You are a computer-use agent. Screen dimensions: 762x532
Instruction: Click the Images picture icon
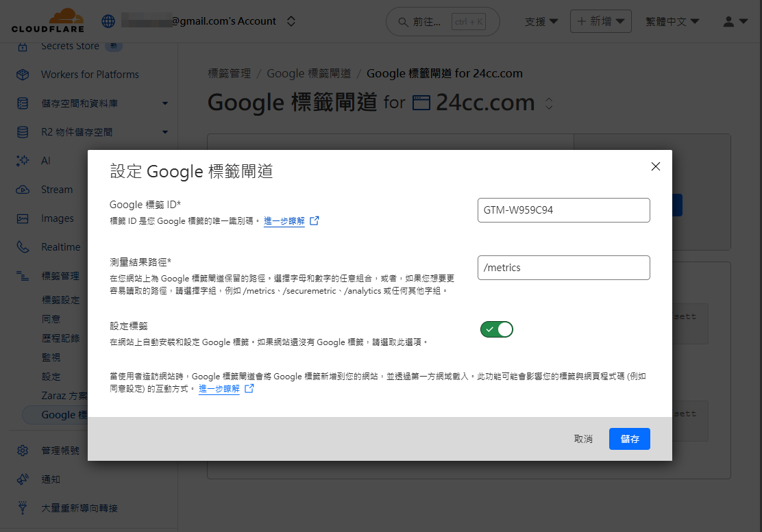(23, 218)
